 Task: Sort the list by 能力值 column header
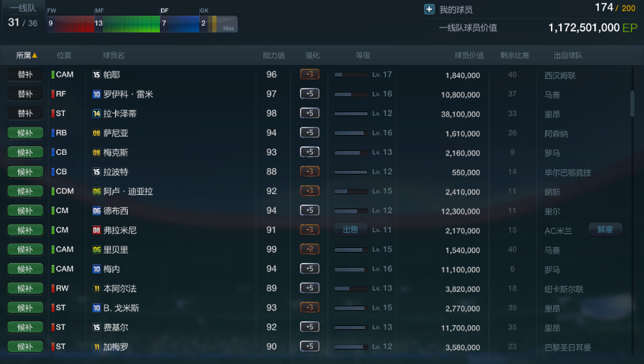(x=274, y=55)
